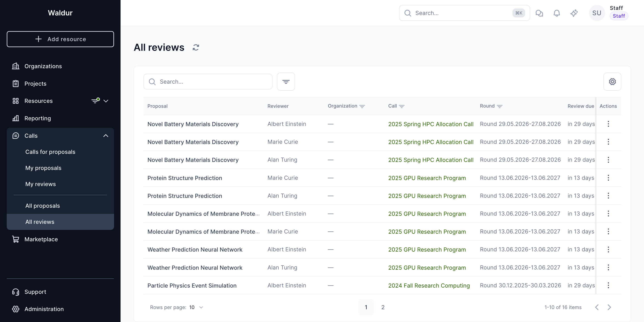Go to the previous page arrow
Screen dimensions: 644x322
coord(597,307)
